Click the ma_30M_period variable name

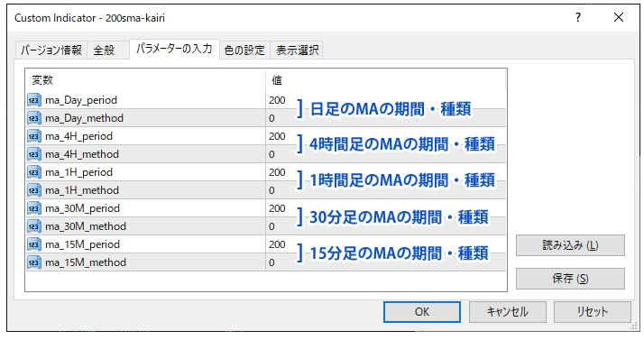pos(83,209)
